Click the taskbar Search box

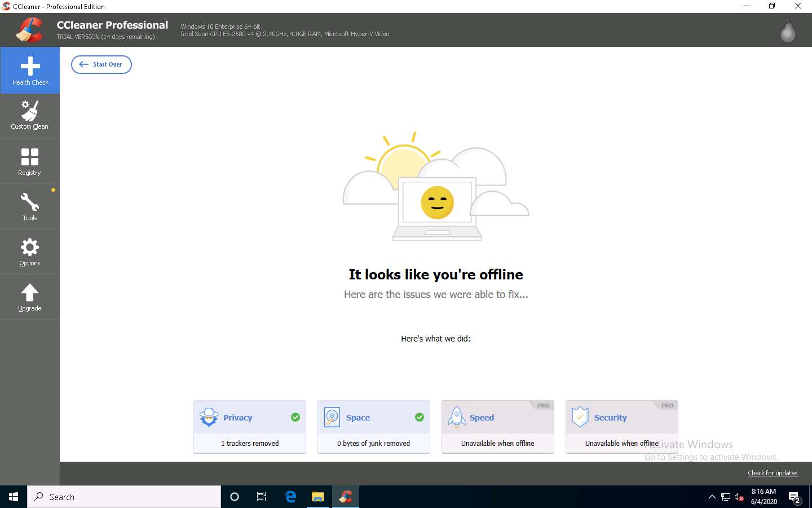124,497
